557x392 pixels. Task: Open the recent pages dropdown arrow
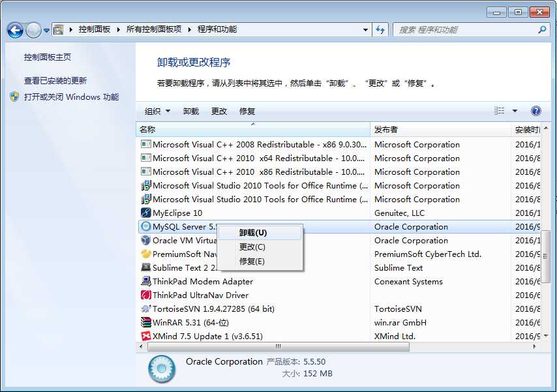(x=46, y=30)
